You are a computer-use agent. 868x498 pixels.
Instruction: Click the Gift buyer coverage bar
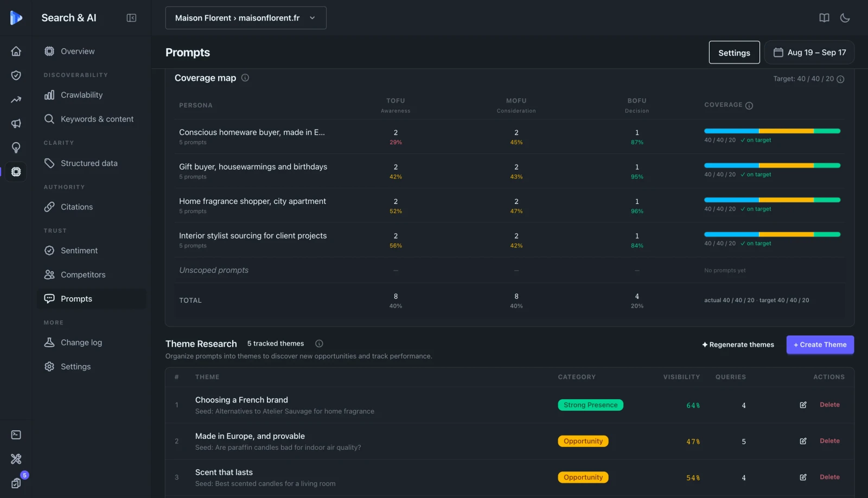point(772,165)
